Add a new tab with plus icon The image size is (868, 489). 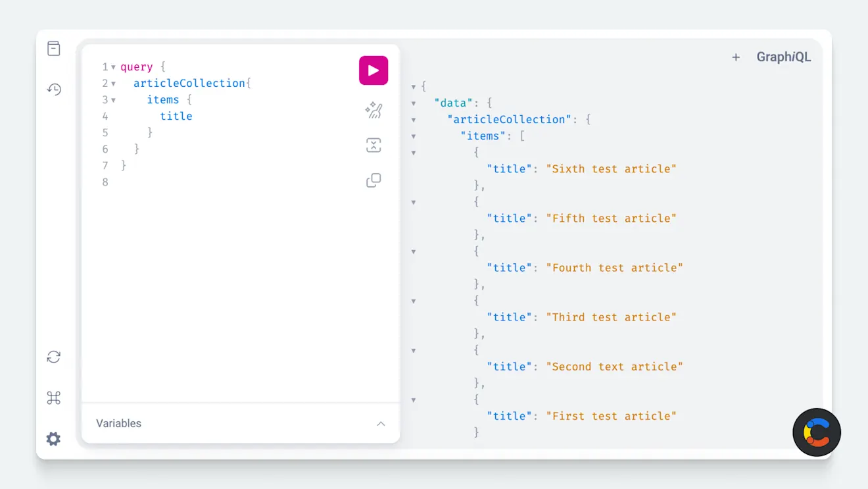coord(736,57)
